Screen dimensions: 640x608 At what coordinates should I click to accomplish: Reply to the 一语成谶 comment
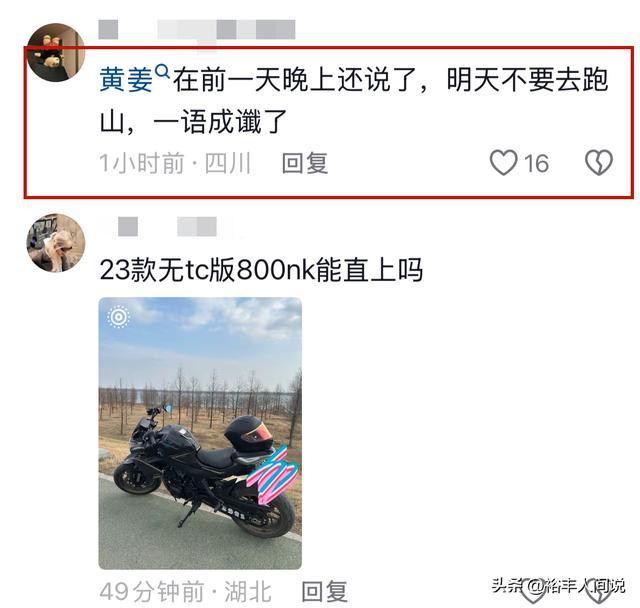[x=305, y=163]
